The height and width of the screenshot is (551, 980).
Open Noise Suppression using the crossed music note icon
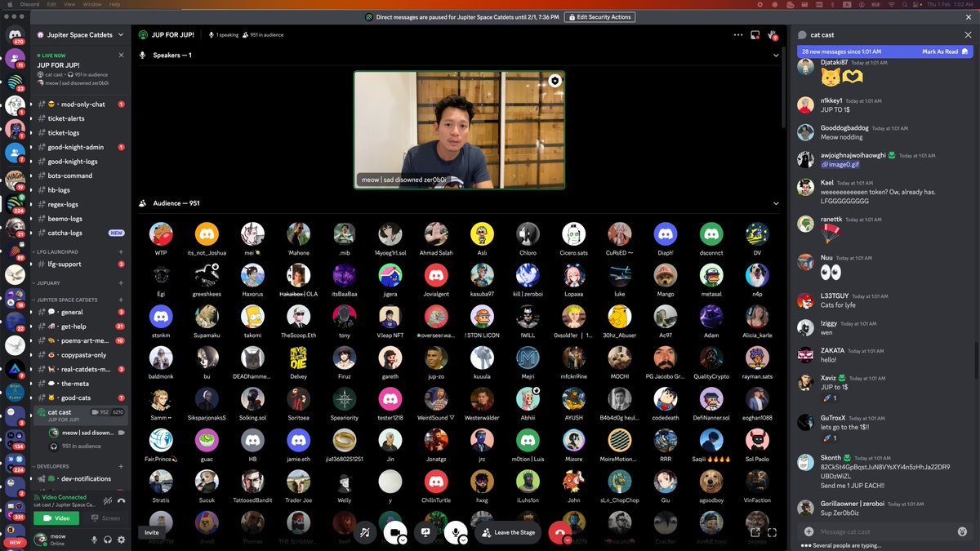pyautogui.click(x=366, y=531)
